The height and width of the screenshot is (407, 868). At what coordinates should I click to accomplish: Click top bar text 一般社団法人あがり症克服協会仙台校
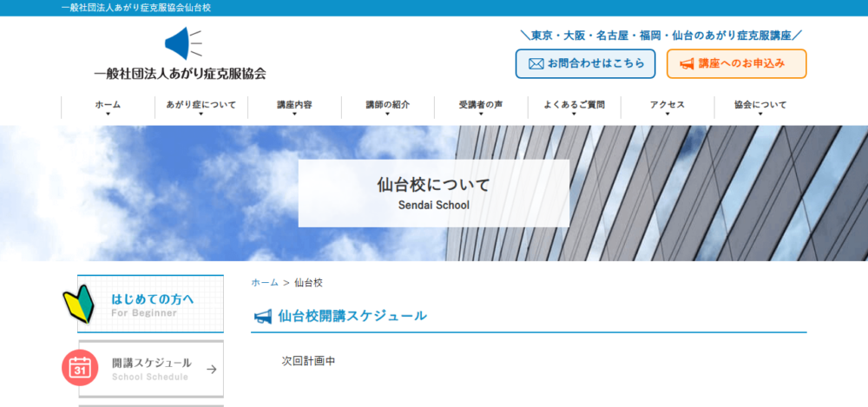(136, 8)
